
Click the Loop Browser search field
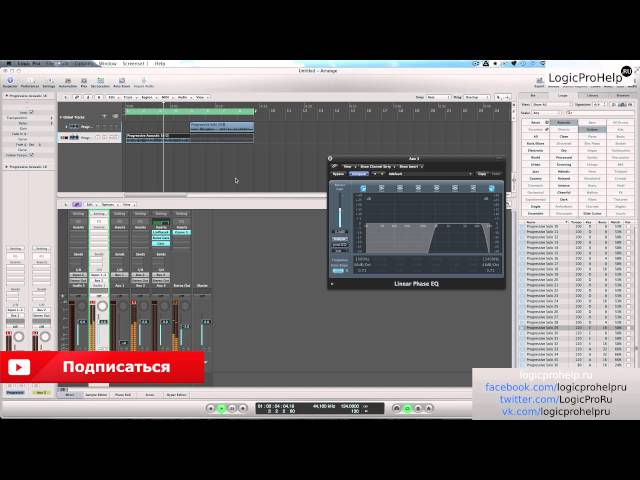[x=599, y=113]
